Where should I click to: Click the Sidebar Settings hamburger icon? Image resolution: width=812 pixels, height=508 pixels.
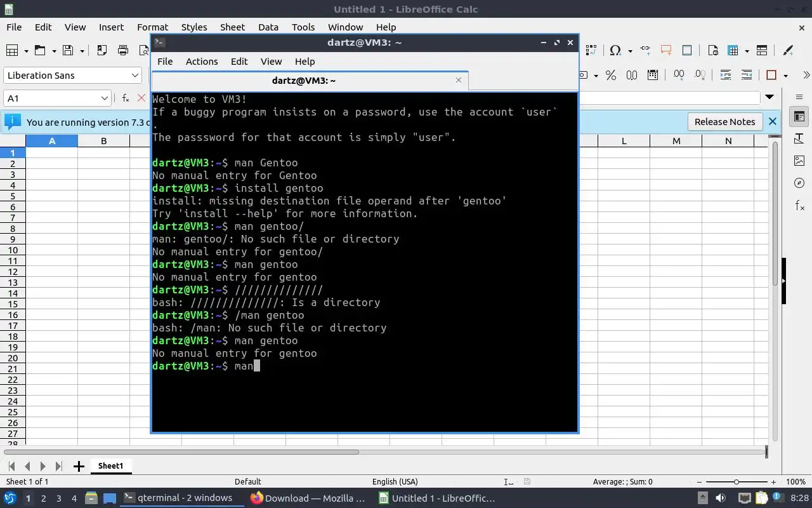pyautogui.click(x=799, y=97)
